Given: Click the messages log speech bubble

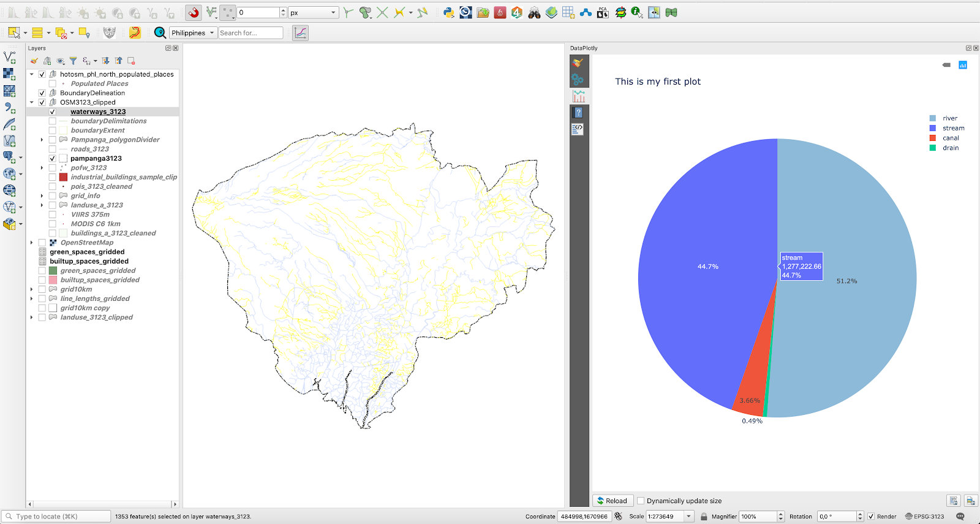Looking at the screenshot, I should 960,517.
